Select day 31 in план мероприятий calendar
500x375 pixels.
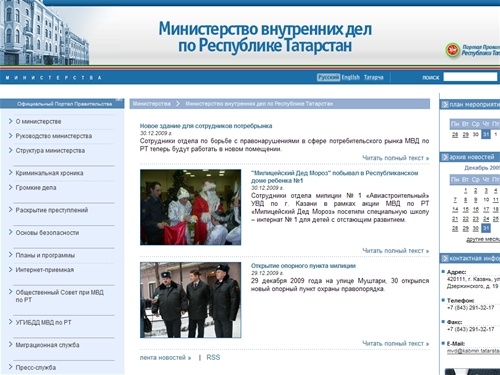point(486,134)
